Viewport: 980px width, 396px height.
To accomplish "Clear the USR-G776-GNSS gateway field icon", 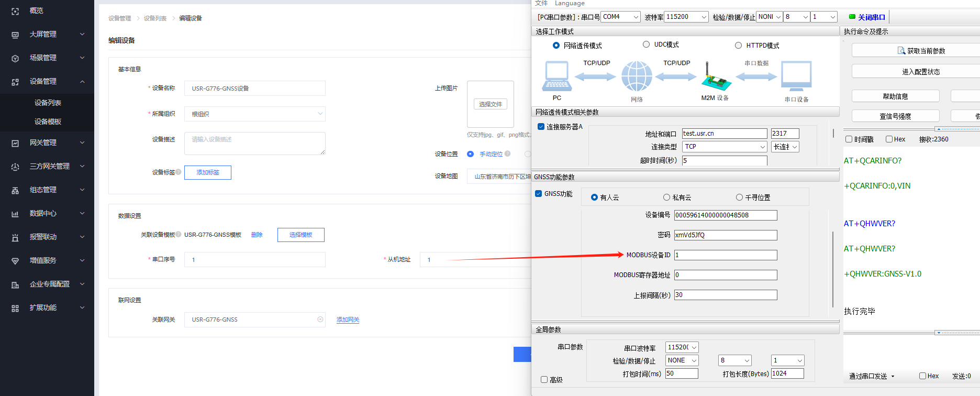I will pos(320,320).
